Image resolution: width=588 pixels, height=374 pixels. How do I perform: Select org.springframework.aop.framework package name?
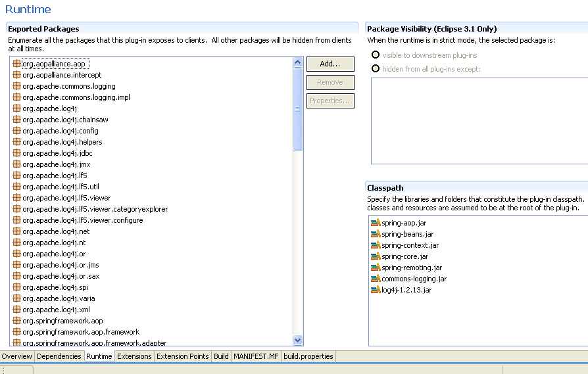click(x=81, y=332)
